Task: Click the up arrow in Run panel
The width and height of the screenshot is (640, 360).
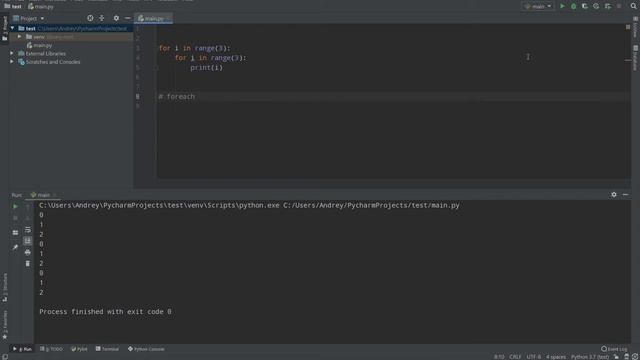Action: 27,207
